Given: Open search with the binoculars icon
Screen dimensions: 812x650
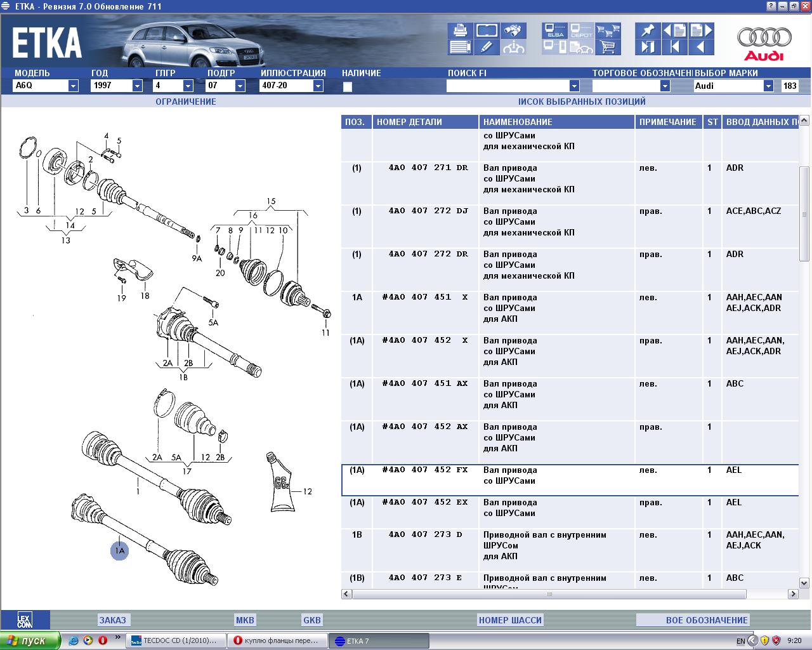Looking at the screenshot, I should [x=514, y=30].
